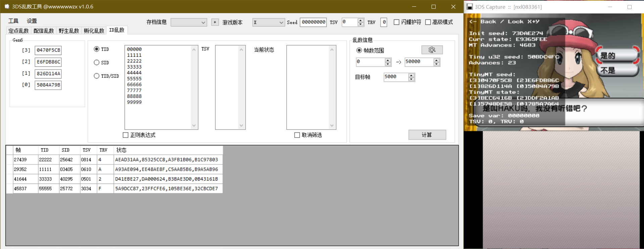Open the gear settings button in 乱数信息
The image size is (644, 249).
(x=432, y=50)
